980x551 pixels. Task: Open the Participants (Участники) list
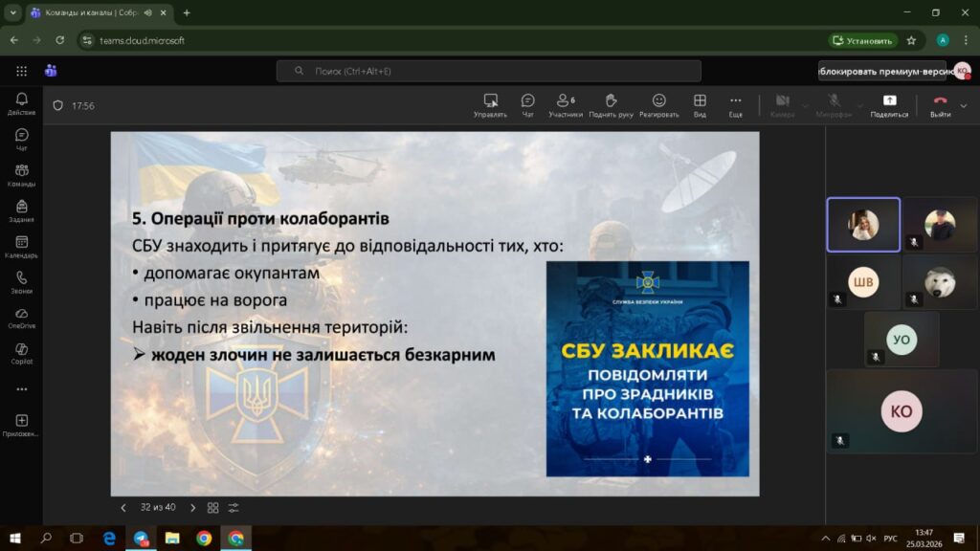tap(565, 104)
